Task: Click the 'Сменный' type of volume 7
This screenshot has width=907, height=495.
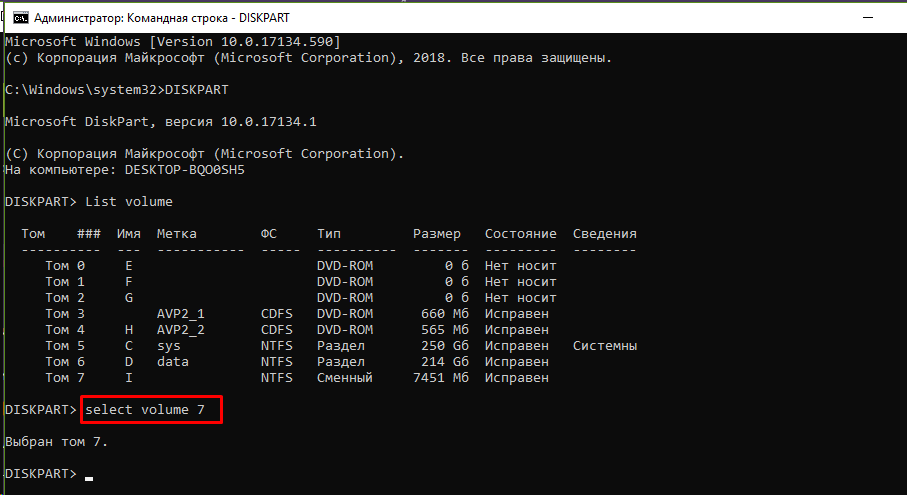Action: tap(344, 378)
